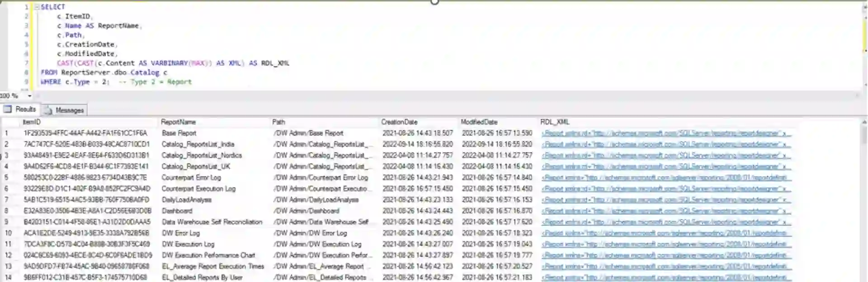
Task: Select ReportName cell 'DW Execution Performance Chart'
Action: [208, 255]
